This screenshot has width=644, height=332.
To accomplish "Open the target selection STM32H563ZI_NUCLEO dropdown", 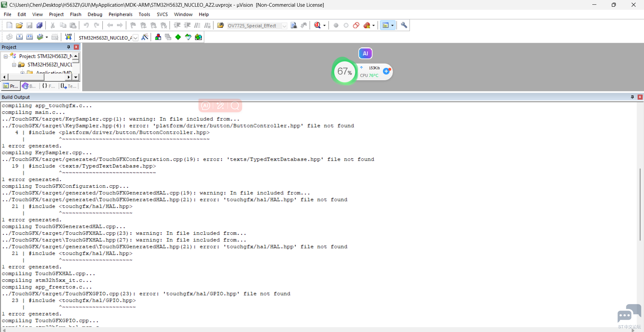I will click(x=136, y=38).
